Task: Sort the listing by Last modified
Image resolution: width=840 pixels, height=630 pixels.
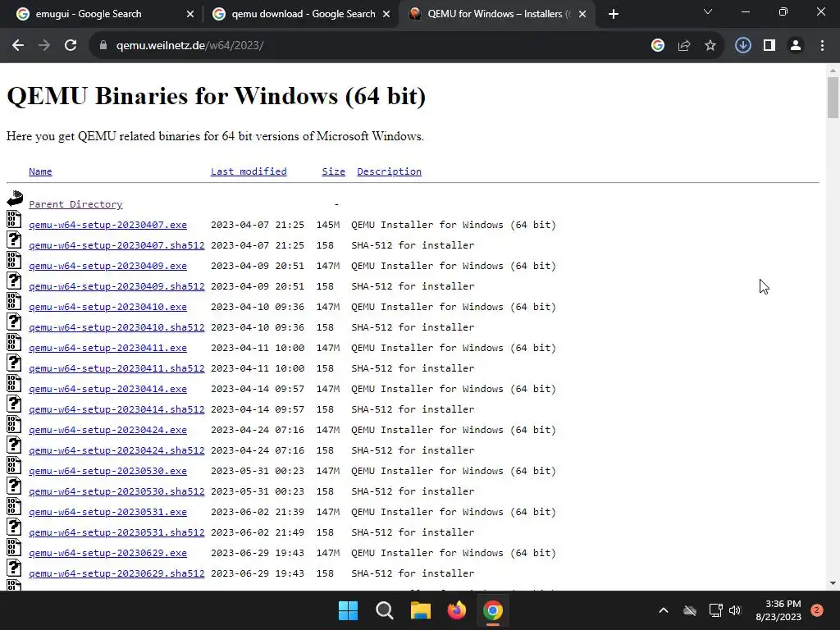Action: [249, 171]
